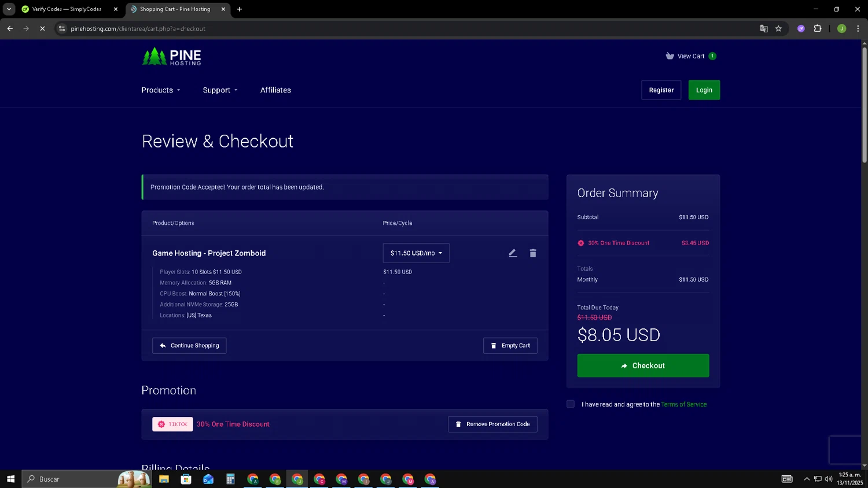Stop page loading with X button
The image size is (868, 488).
pos(42,28)
